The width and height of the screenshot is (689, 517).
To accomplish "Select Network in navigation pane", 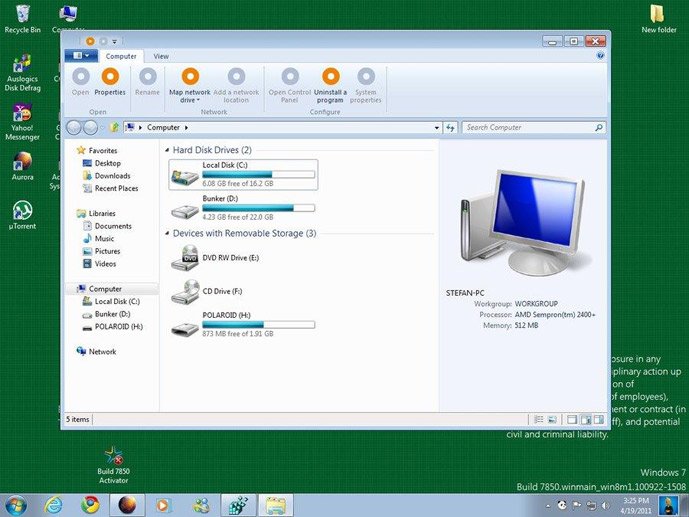I will click(x=97, y=352).
